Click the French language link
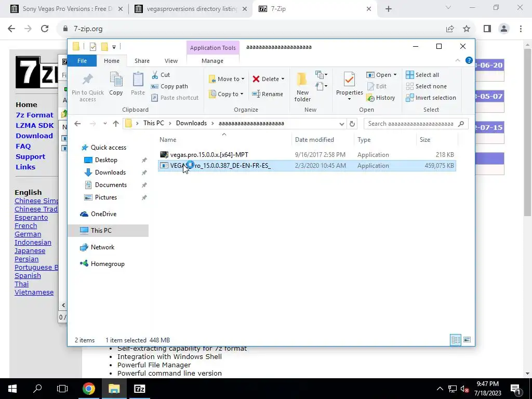The image size is (532, 399). click(x=26, y=226)
